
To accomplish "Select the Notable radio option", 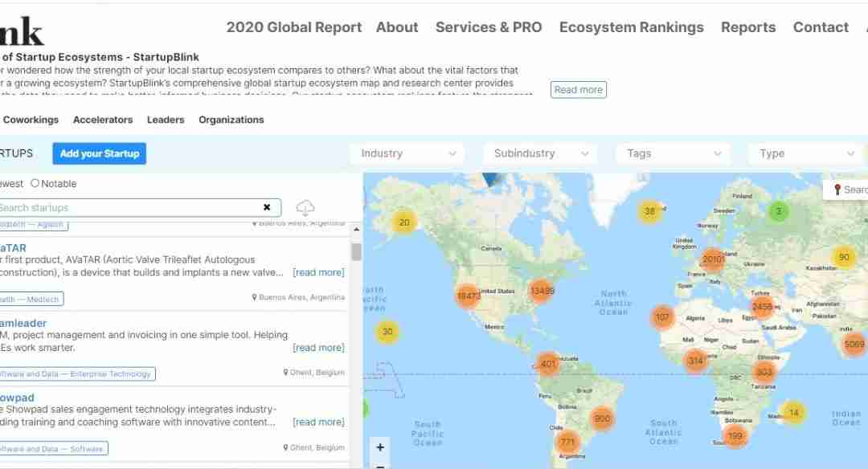I will (x=35, y=183).
